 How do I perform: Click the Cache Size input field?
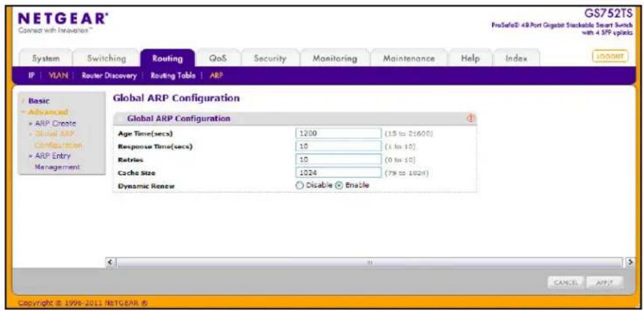tap(338, 172)
